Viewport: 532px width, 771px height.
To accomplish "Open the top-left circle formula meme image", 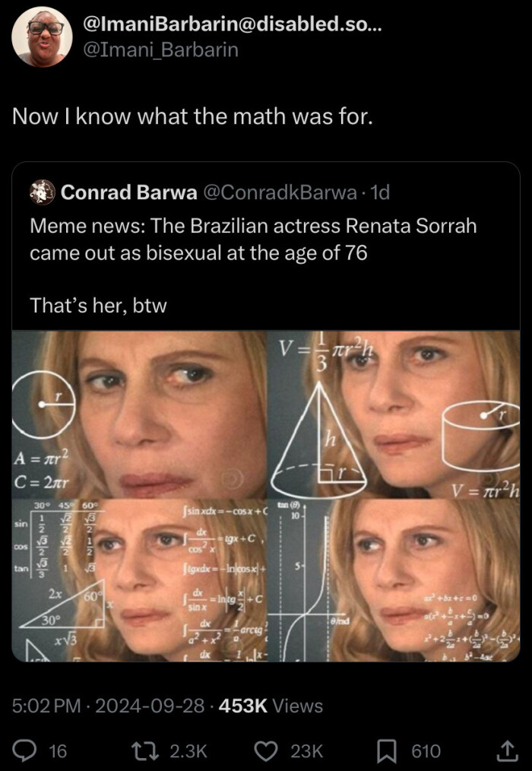I will 139,414.
